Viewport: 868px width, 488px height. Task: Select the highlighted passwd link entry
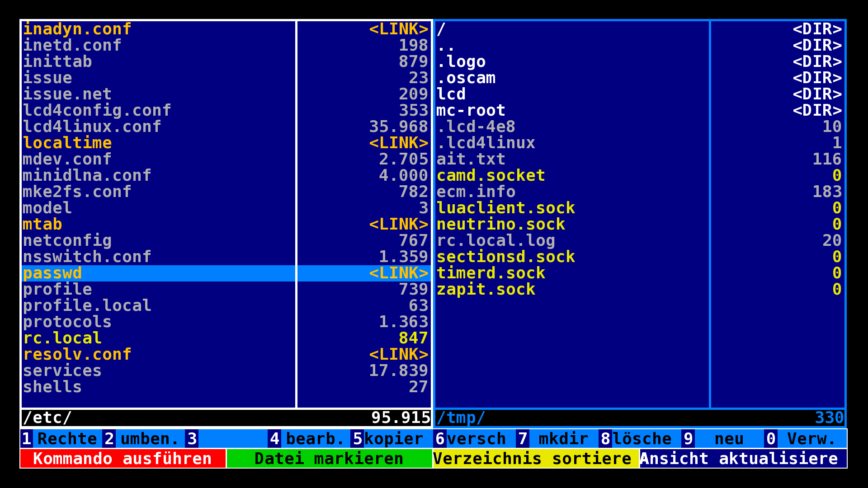(52, 273)
